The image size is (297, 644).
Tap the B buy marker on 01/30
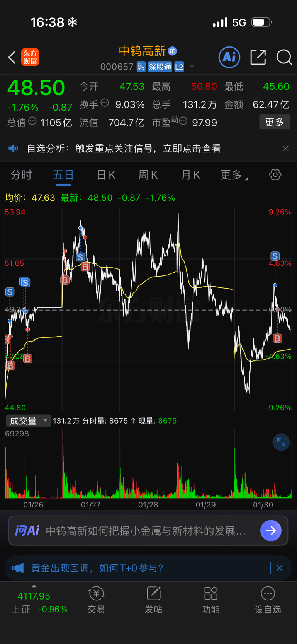coord(277,338)
